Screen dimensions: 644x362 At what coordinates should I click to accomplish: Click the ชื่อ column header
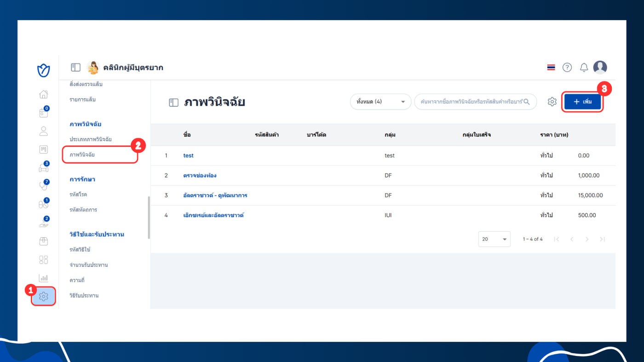187,135
